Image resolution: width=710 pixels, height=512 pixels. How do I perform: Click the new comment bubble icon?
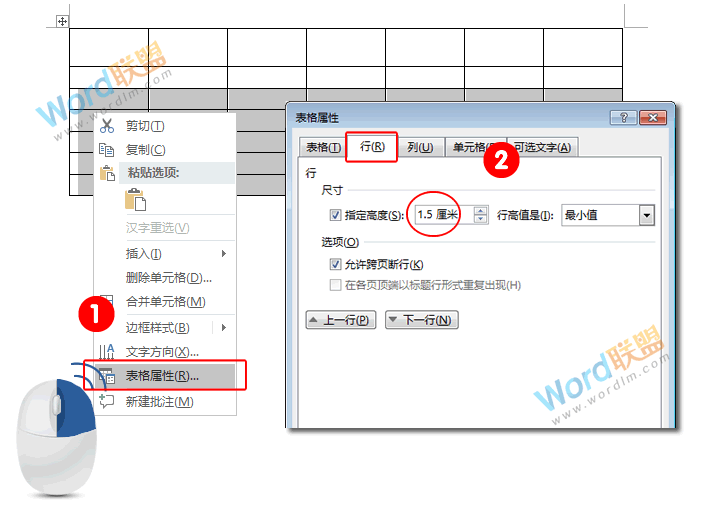click(x=107, y=401)
